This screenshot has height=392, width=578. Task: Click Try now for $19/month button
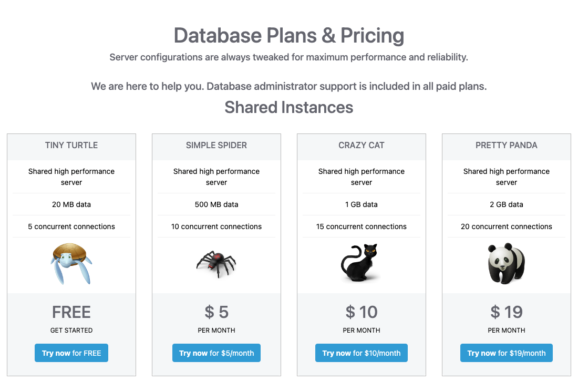[506, 353]
